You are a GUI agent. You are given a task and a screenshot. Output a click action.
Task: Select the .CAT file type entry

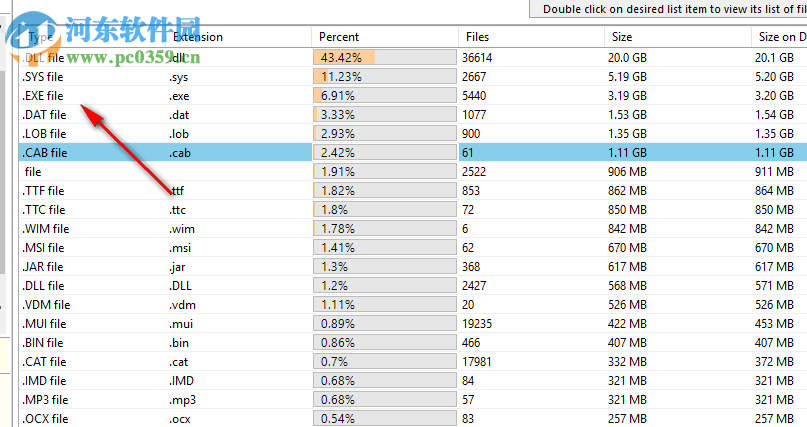pos(44,362)
